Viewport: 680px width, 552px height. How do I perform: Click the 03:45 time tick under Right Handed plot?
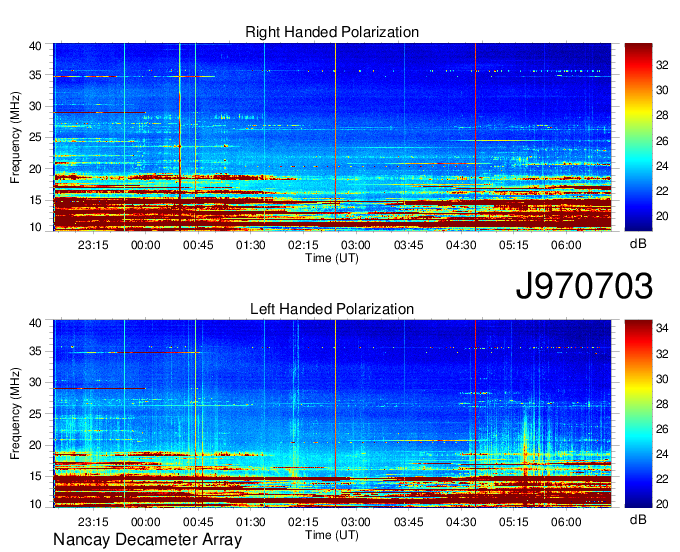click(409, 245)
